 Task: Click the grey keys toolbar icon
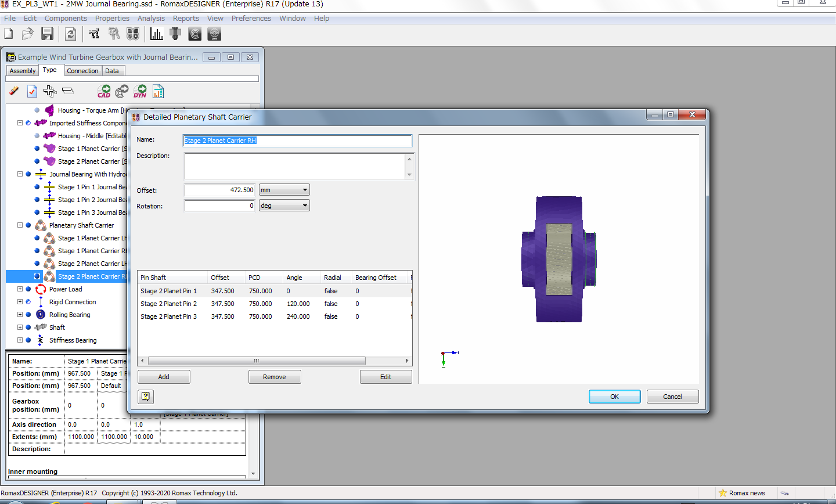coord(114,34)
